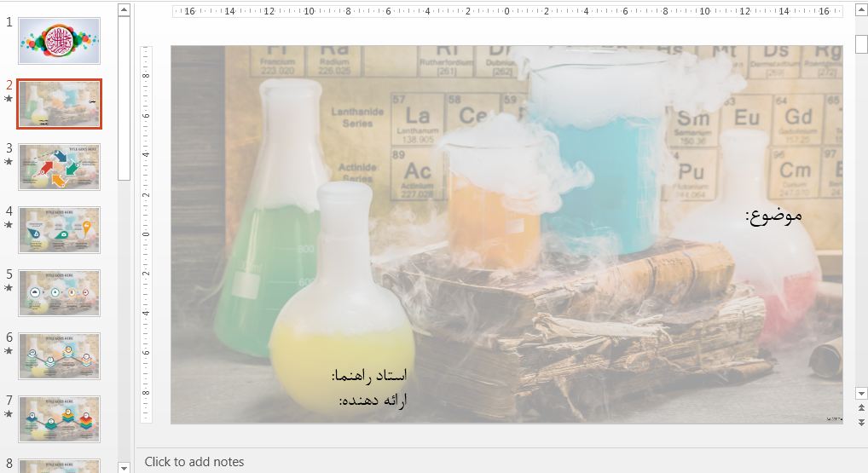Click the animation star beside slide 3

(x=9, y=162)
